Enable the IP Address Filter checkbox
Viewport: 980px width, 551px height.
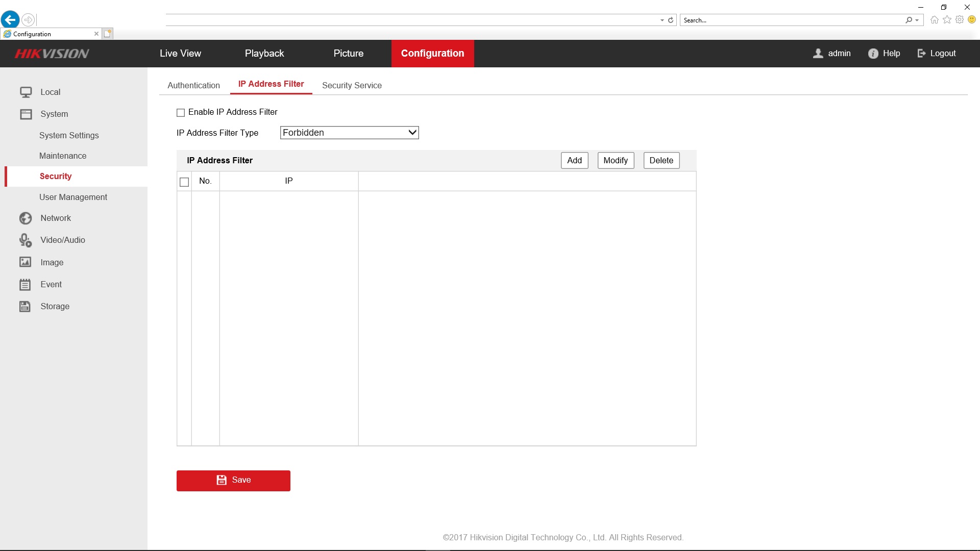pos(181,113)
